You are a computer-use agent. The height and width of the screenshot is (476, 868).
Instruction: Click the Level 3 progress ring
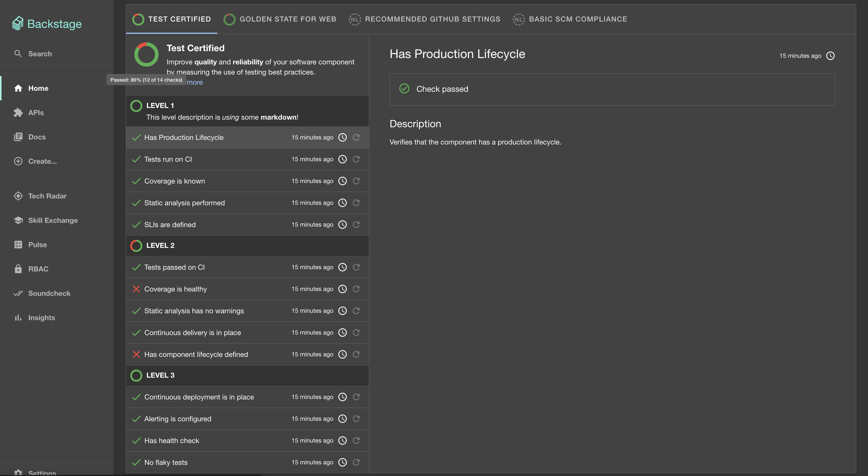136,375
